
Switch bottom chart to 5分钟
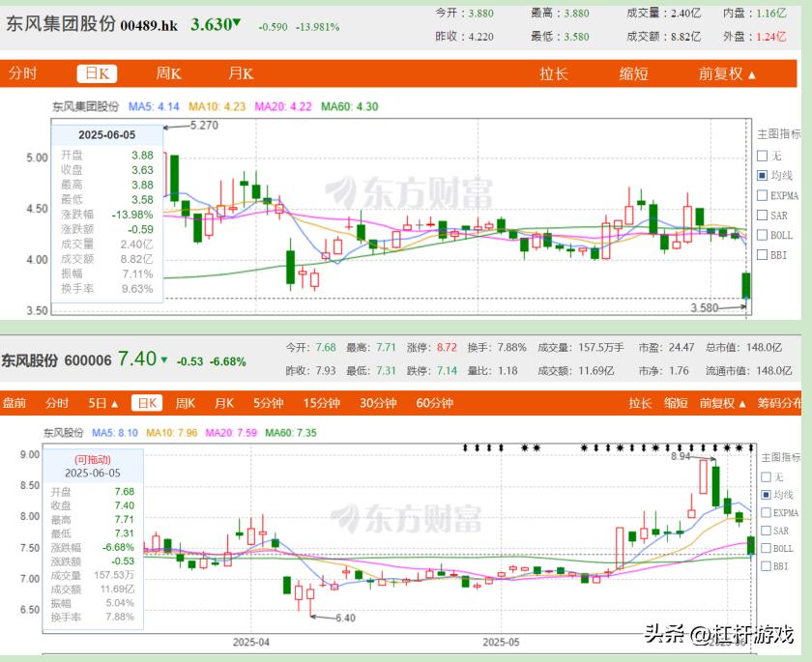(x=268, y=403)
